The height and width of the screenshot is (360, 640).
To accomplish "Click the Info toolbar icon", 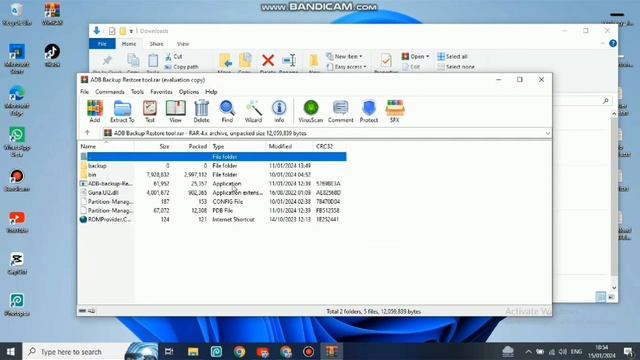I will [x=279, y=111].
